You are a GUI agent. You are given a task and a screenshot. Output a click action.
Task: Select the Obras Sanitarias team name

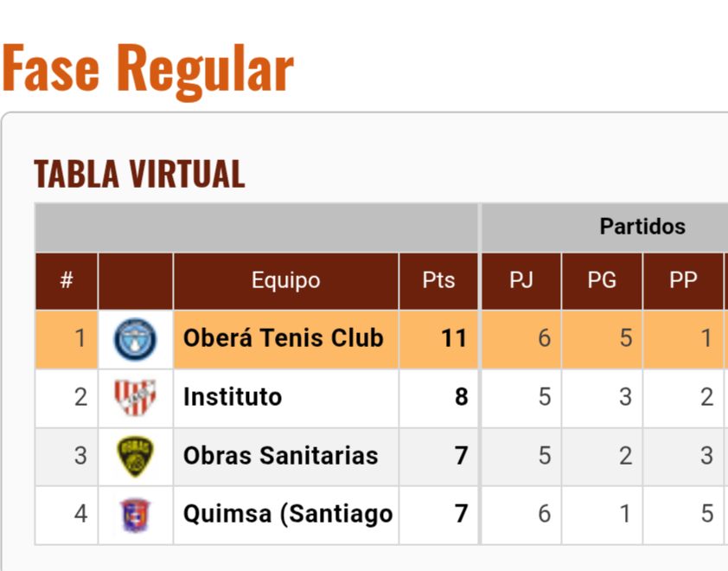(x=280, y=456)
